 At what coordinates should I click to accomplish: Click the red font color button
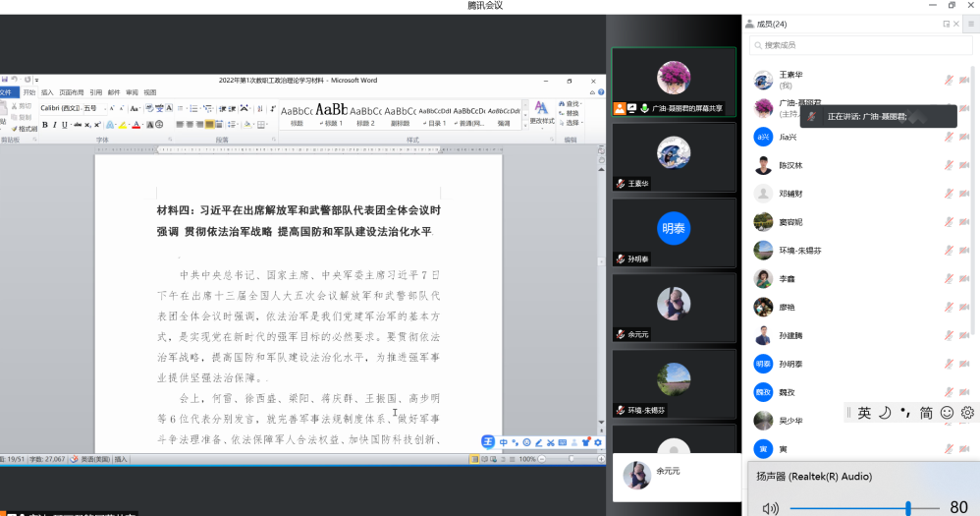(136, 125)
